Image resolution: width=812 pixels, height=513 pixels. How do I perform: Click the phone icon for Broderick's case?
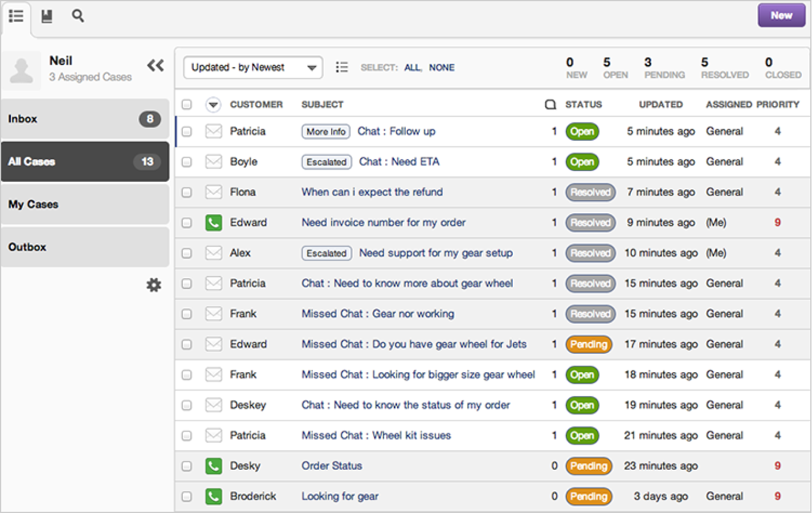click(x=214, y=496)
